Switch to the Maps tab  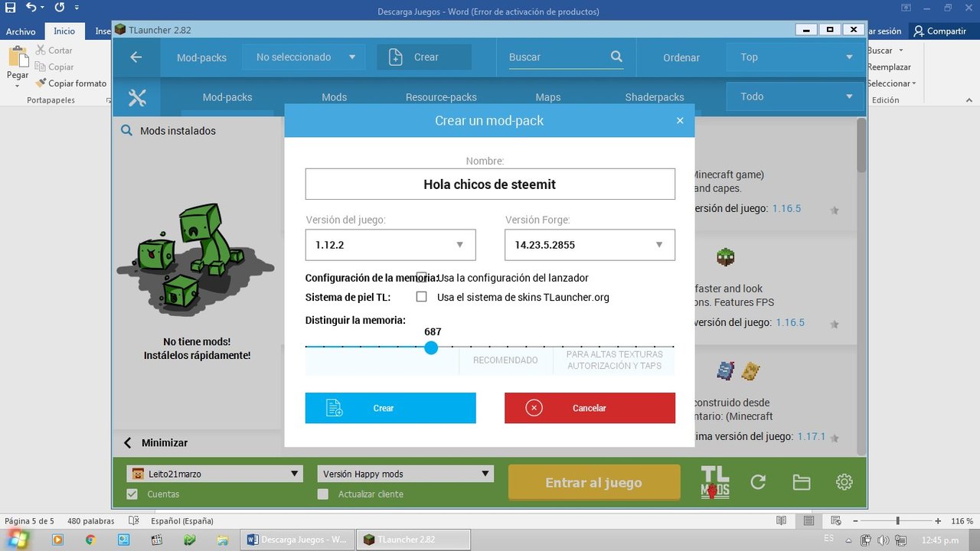click(548, 97)
